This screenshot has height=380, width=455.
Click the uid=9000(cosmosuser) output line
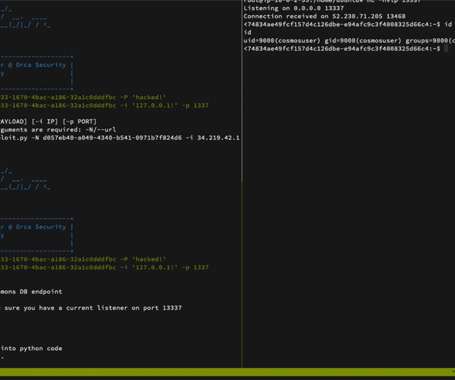[x=349, y=41]
